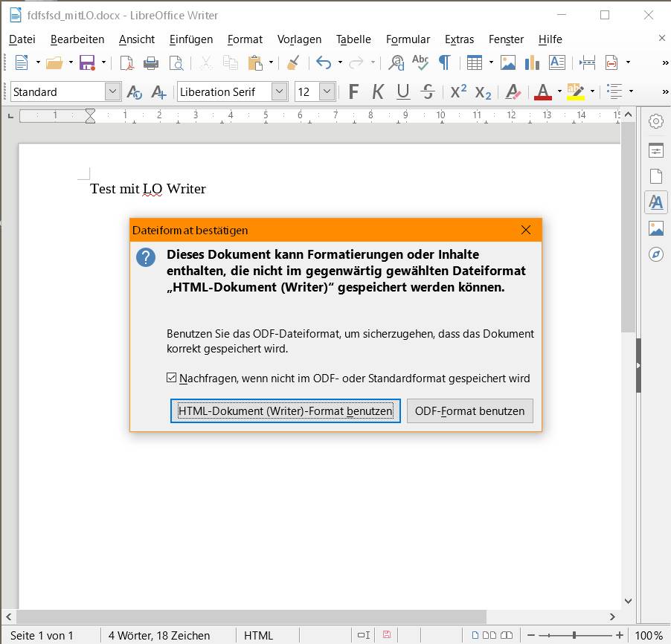The image size is (671, 644).
Task: Open the paragraph style dropdown showing 'Standard'
Action: [113, 91]
